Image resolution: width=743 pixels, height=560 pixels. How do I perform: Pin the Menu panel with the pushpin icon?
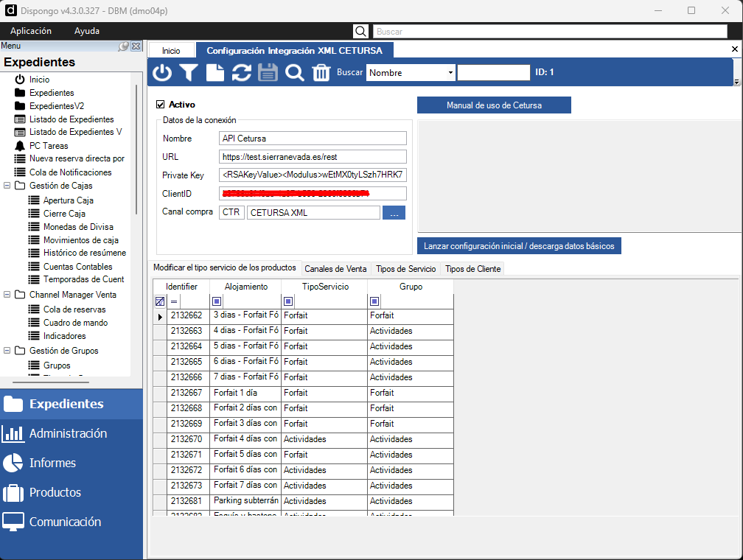[124, 46]
